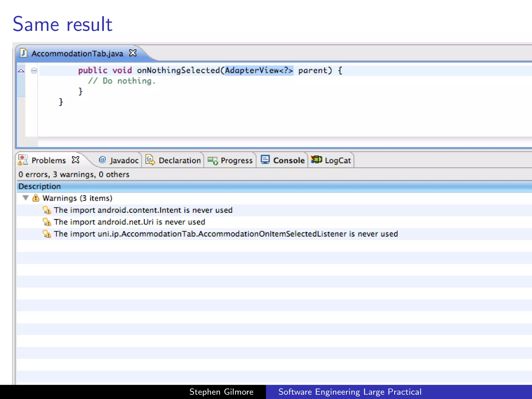Click the Problems view icon
The image size is (532, 399).
[x=23, y=160]
